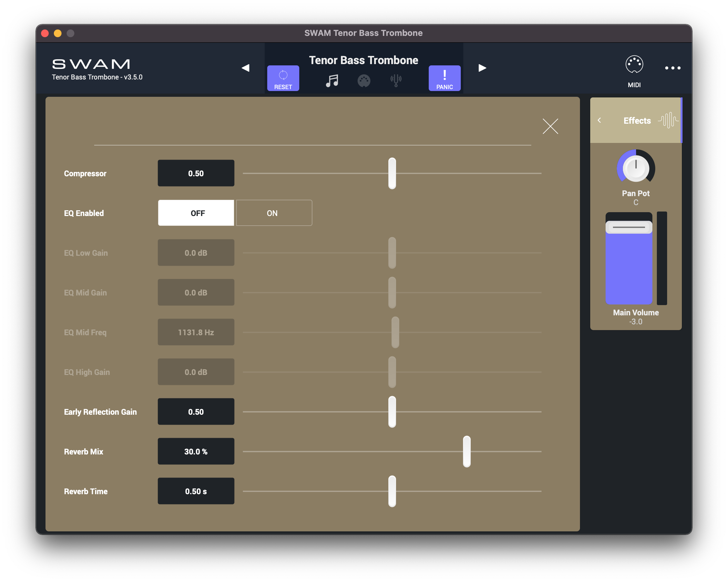The height and width of the screenshot is (582, 728).
Task: Click the Tenor Bass Trombone instrument title
Action: click(x=364, y=60)
